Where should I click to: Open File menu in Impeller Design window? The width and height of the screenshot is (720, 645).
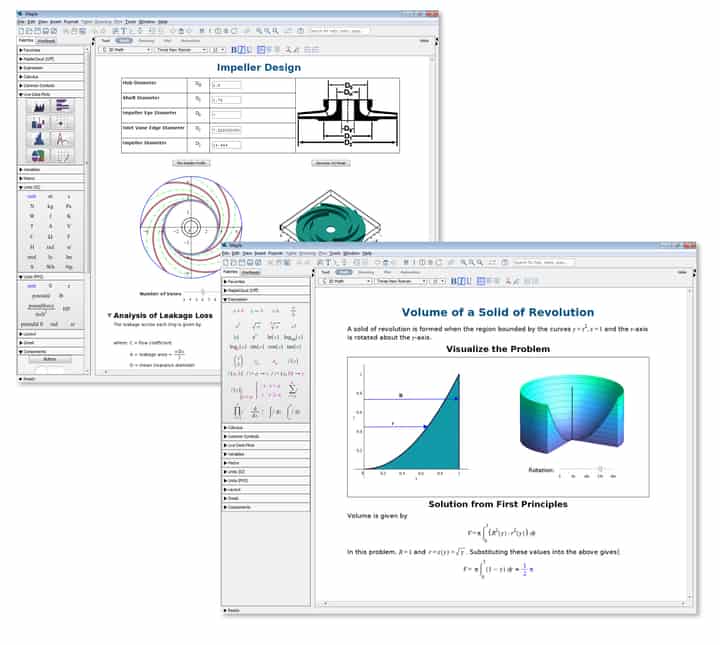click(21, 22)
